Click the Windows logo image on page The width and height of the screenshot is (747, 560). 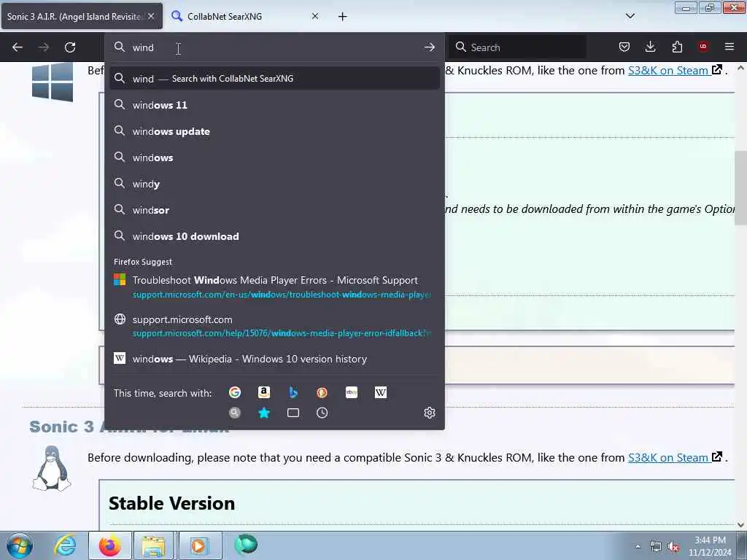click(53, 82)
